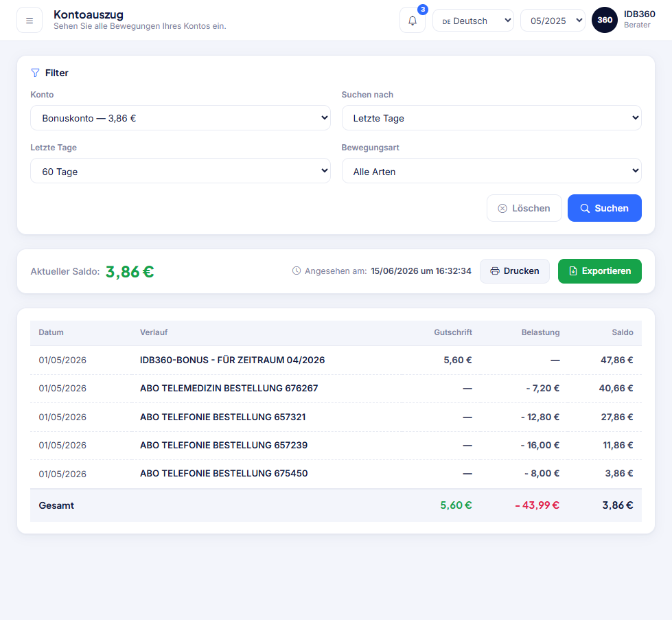
Task: Click the Datum column header
Action: (51, 332)
